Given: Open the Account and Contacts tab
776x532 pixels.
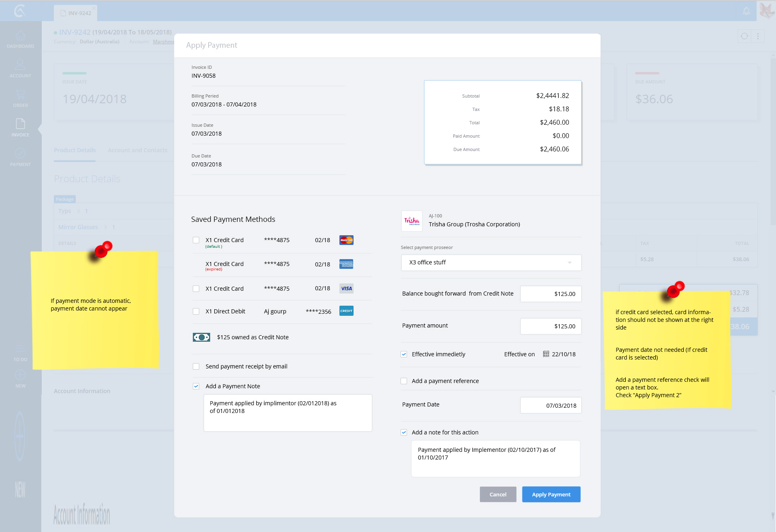Looking at the screenshot, I should (137, 150).
